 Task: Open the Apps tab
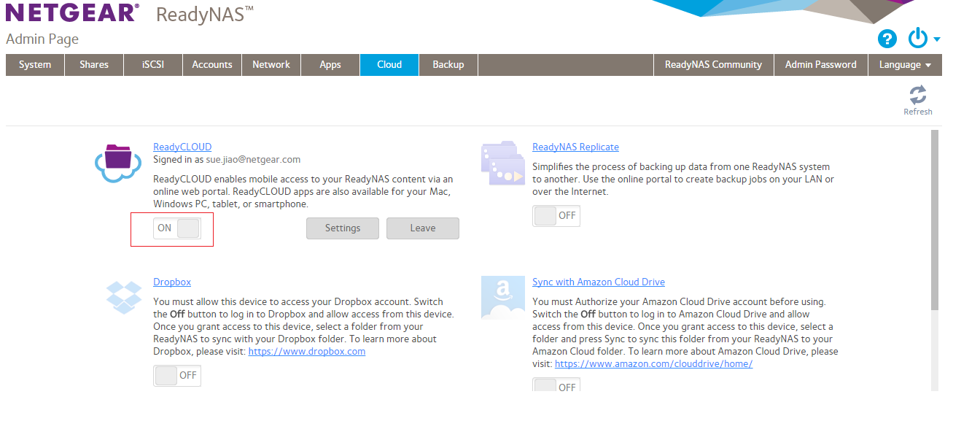tap(330, 65)
